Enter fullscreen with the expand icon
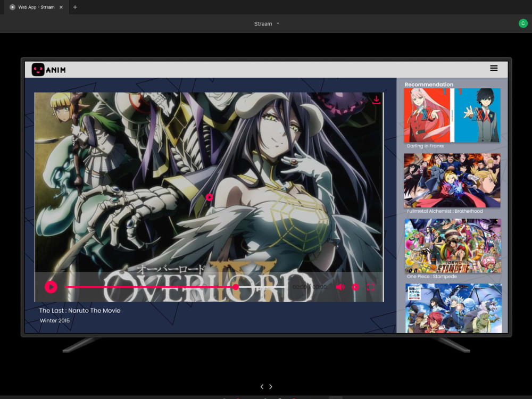This screenshot has width=532, height=399. click(x=370, y=287)
